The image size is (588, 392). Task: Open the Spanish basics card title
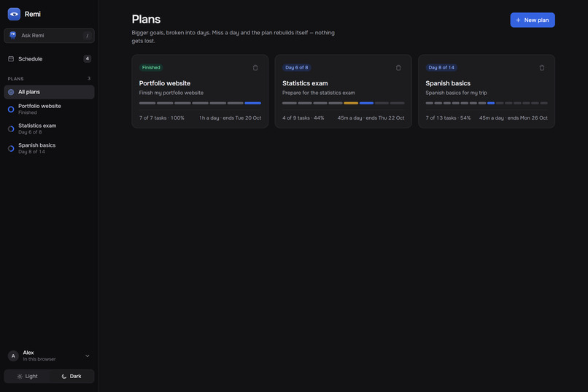pyautogui.click(x=448, y=83)
